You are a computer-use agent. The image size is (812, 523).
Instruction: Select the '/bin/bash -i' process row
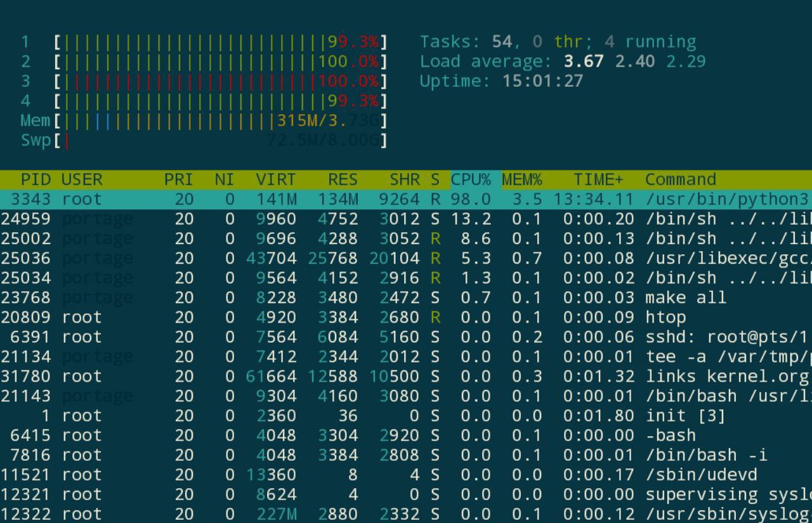pyautogui.click(x=406, y=455)
